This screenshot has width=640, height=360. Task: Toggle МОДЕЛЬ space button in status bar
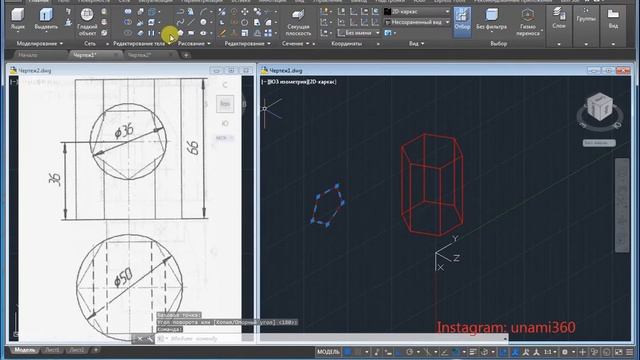tap(328, 351)
